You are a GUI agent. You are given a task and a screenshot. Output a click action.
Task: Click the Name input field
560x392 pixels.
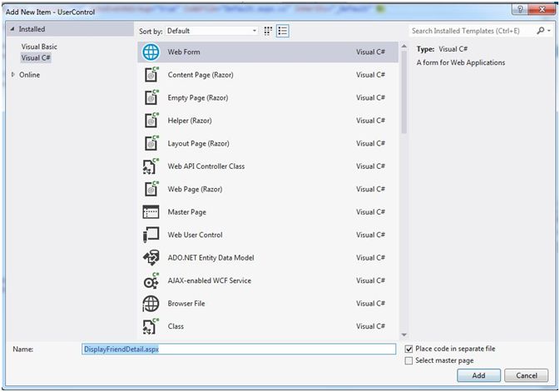(239, 349)
